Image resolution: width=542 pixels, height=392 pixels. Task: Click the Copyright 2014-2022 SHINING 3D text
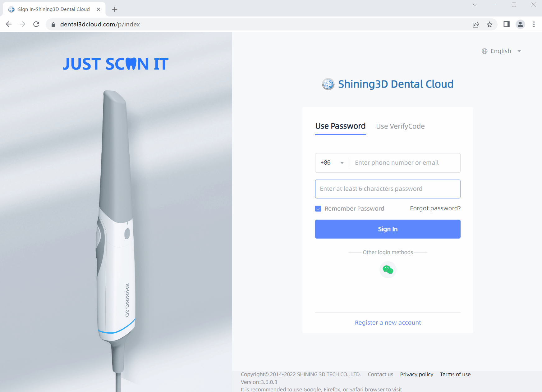(x=301, y=374)
